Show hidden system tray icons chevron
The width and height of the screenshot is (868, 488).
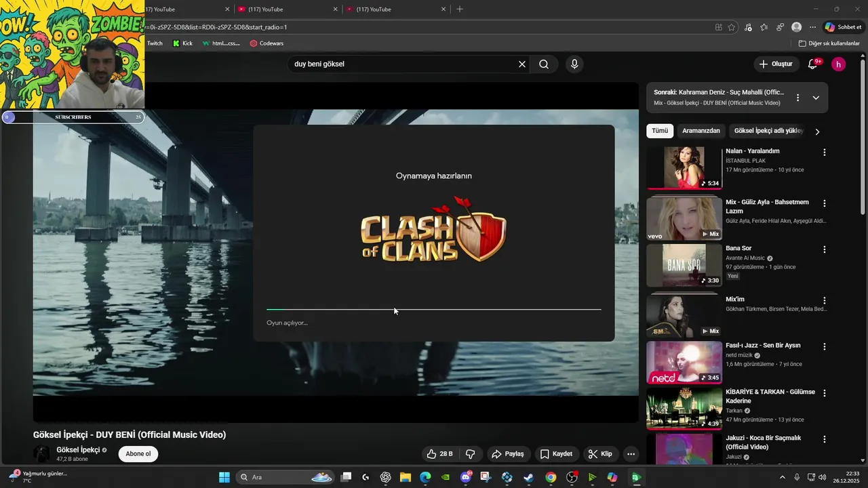[x=783, y=477]
